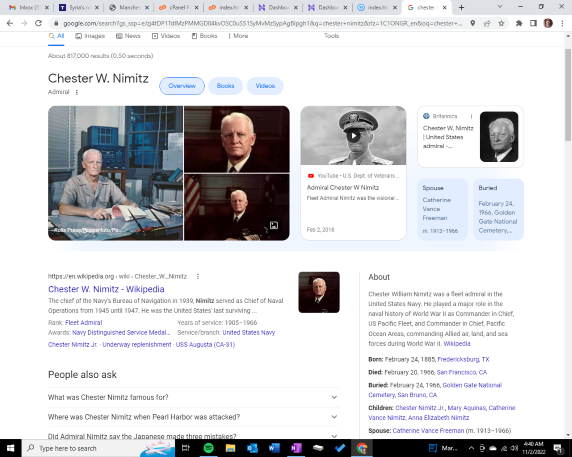
Task: Open the USS Augusta (CA-31) link
Action: 205,345
